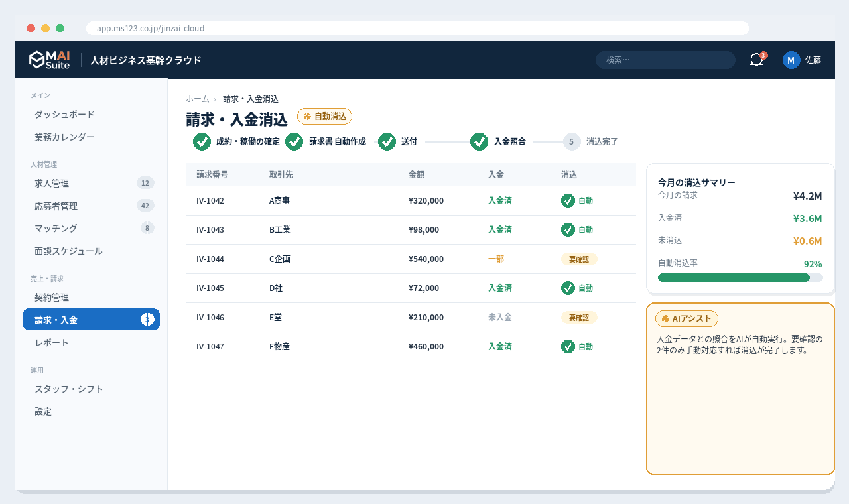Select invoice number IV-1044
849x504 pixels.
pyautogui.click(x=210, y=259)
